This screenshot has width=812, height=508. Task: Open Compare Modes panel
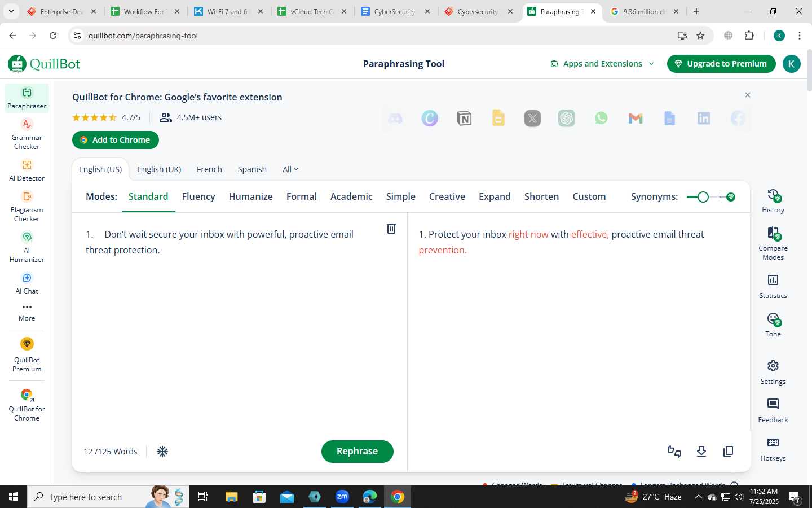(773, 243)
